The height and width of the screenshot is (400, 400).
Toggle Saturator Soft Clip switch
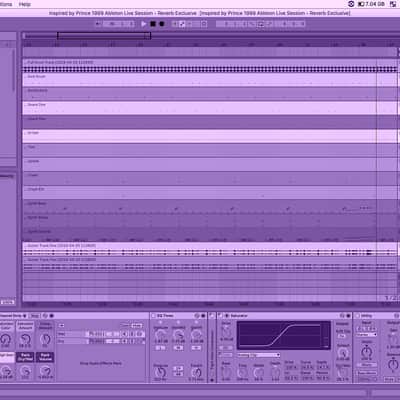(342, 336)
